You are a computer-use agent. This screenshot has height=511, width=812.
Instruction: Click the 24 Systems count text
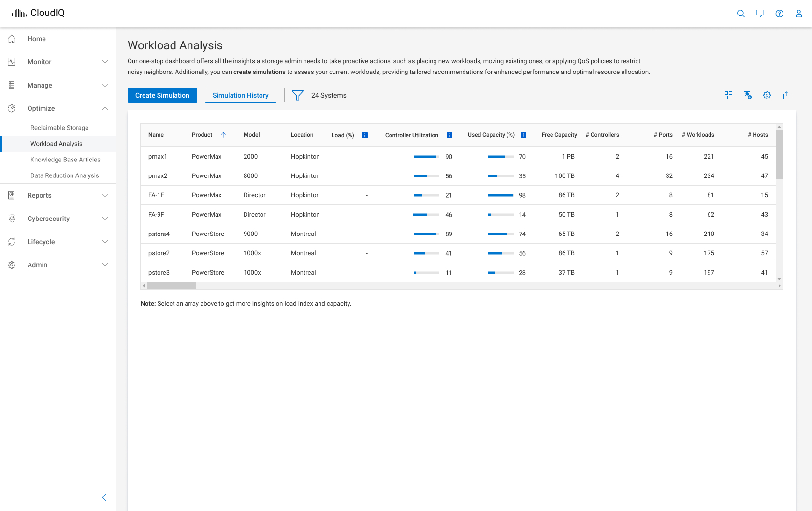click(x=329, y=95)
